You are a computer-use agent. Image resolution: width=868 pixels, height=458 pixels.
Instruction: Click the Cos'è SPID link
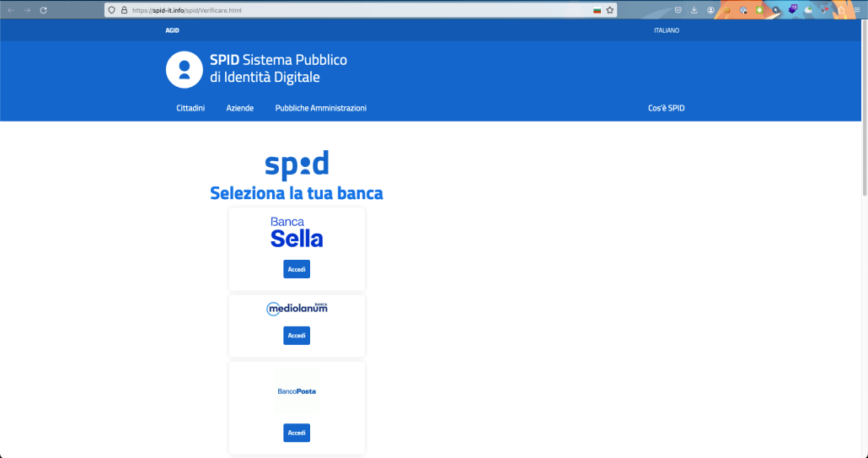click(666, 108)
